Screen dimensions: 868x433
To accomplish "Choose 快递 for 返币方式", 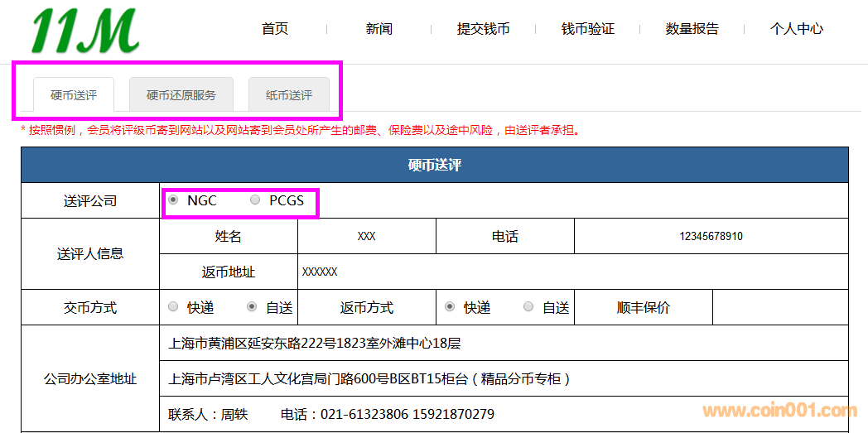I will [x=450, y=307].
